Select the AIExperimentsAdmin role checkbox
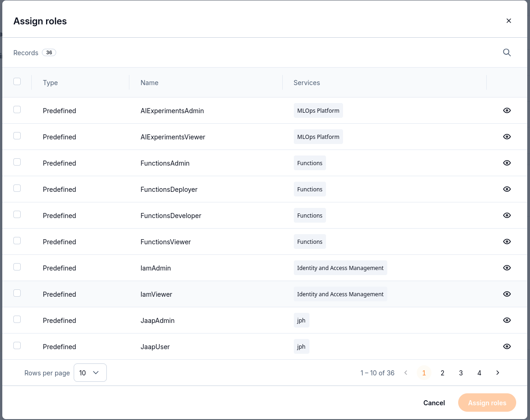This screenshot has height=420, width=530. point(17,109)
